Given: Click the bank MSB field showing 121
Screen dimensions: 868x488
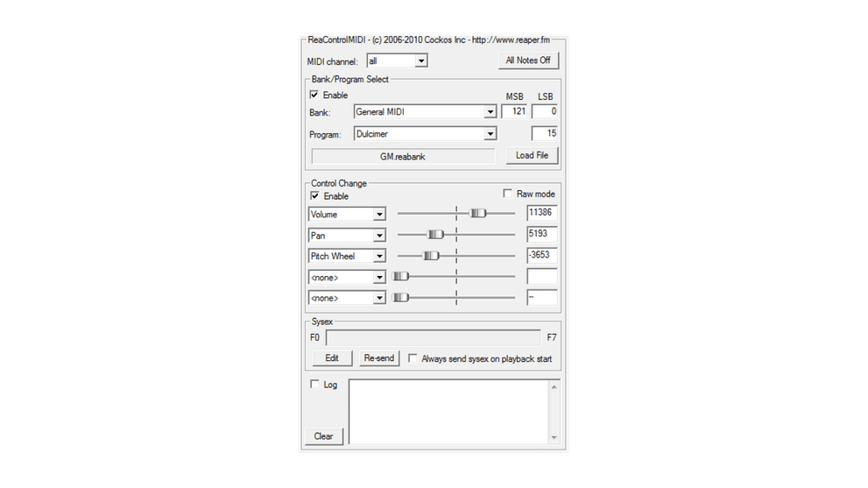Looking at the screenshot, I should 513,112.
